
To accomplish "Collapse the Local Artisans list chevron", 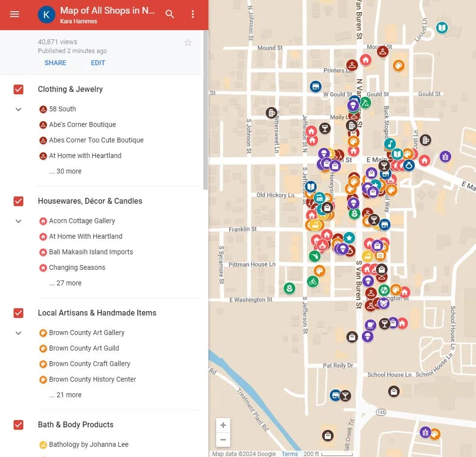I will coord(18,333).
